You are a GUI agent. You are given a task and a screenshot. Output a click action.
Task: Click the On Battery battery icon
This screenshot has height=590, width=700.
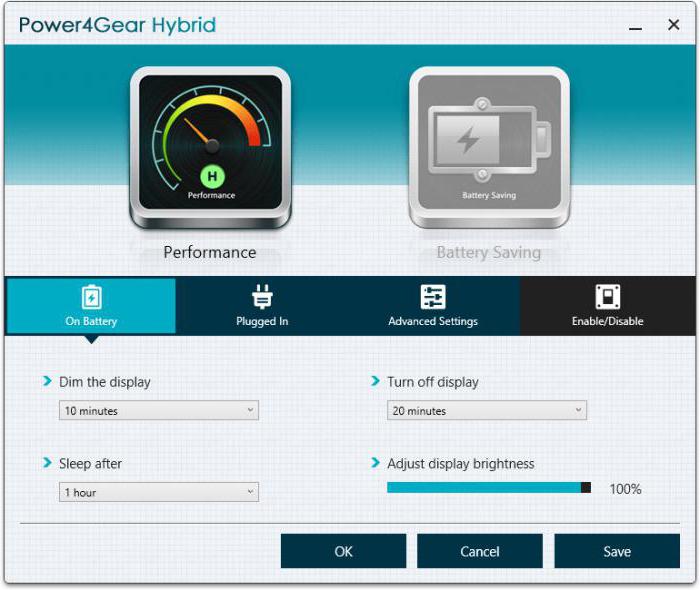92,297
